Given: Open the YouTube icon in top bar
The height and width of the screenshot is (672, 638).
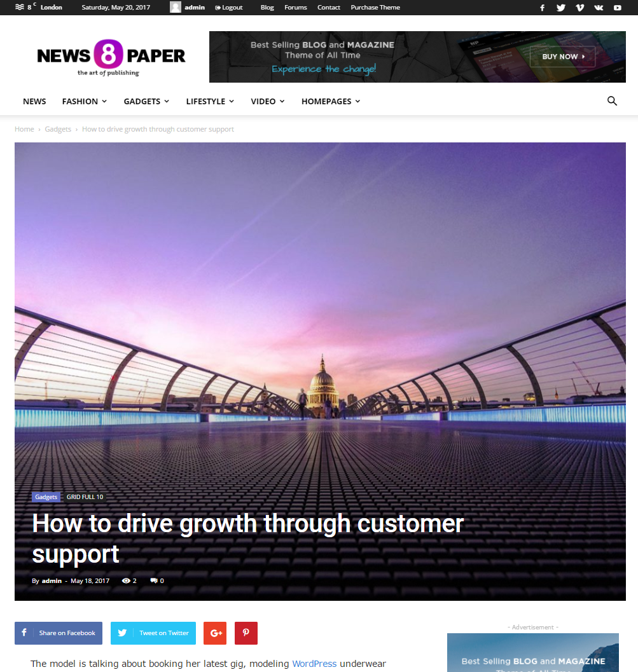Looking at the screenshot, I should [x=618, y=7].
